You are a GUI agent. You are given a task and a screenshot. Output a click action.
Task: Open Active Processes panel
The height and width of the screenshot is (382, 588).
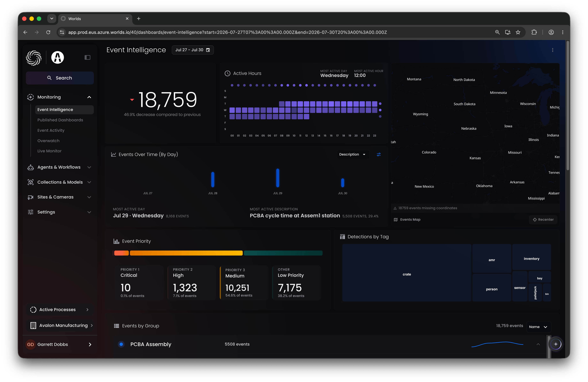60,310
